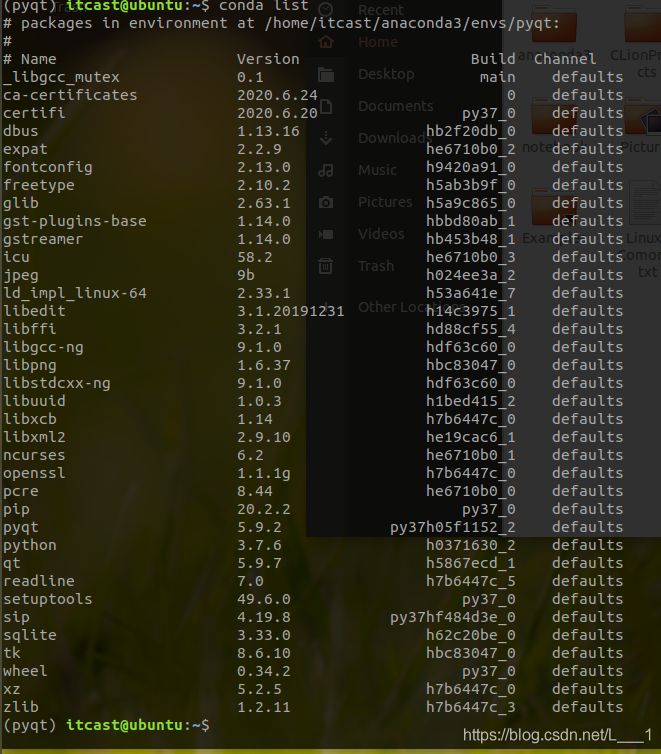This screenshot has width=661, height=754.
Task: Click the Home icon in file manager sidebar
Action: click(x=326, y=42)
